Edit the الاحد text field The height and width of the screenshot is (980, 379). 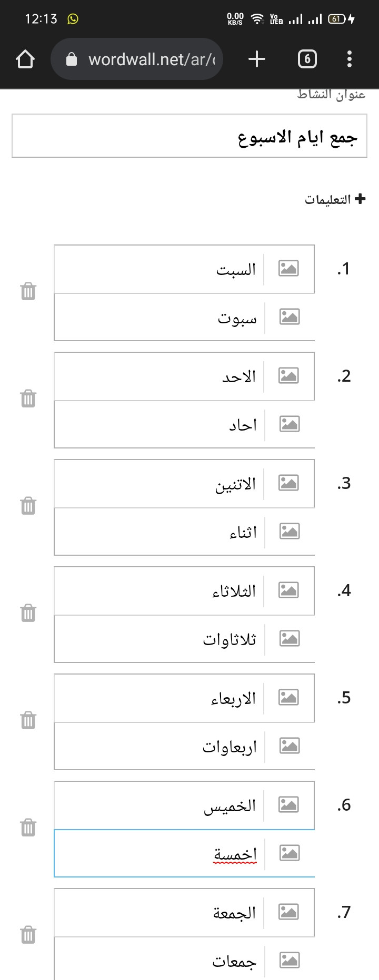click(159, 376)
